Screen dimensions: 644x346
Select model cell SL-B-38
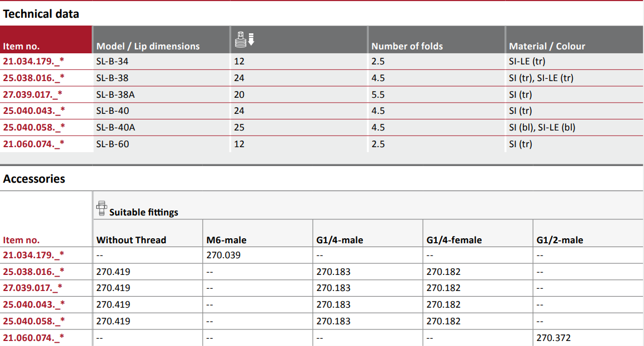point(112,78)
